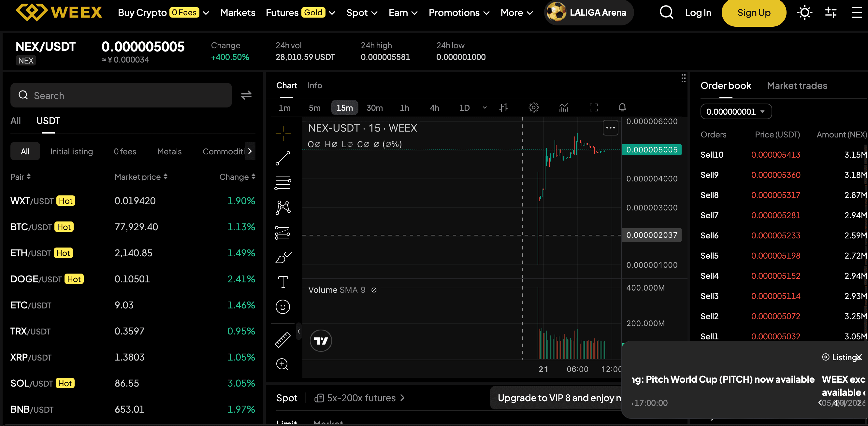Select the 5m timeframe
The image size is (868, 426).
314,108
